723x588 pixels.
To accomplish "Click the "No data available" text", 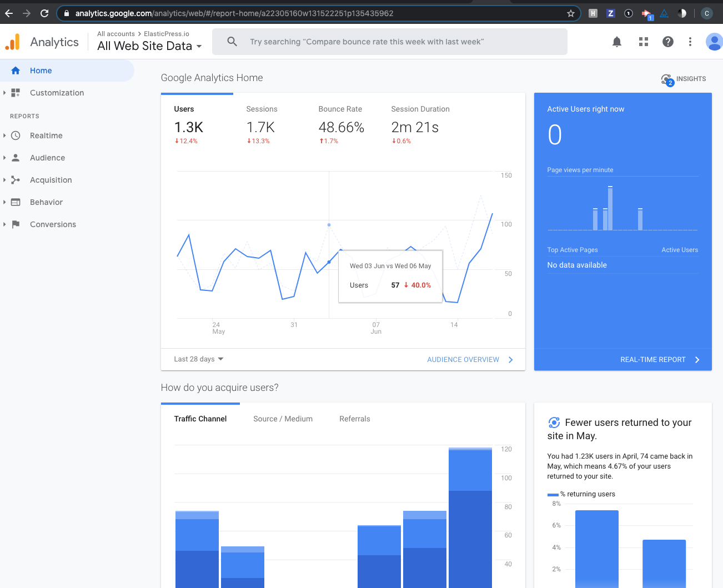I will tap(577, 265).
